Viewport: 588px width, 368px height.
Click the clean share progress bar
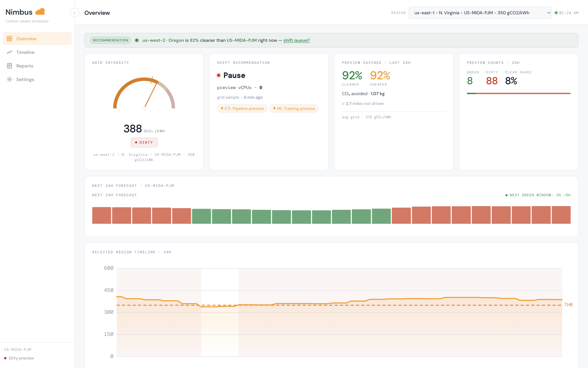(x=518, y=93)
